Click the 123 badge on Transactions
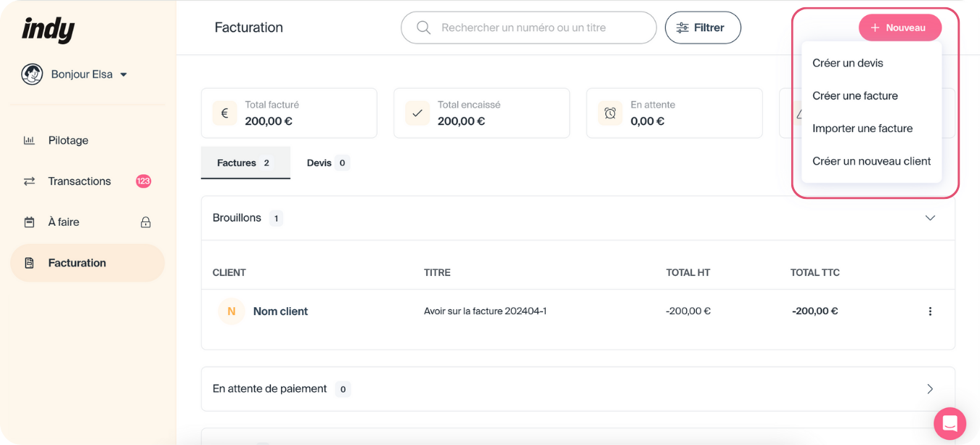 pyautogui.click(x=143, y=181)
